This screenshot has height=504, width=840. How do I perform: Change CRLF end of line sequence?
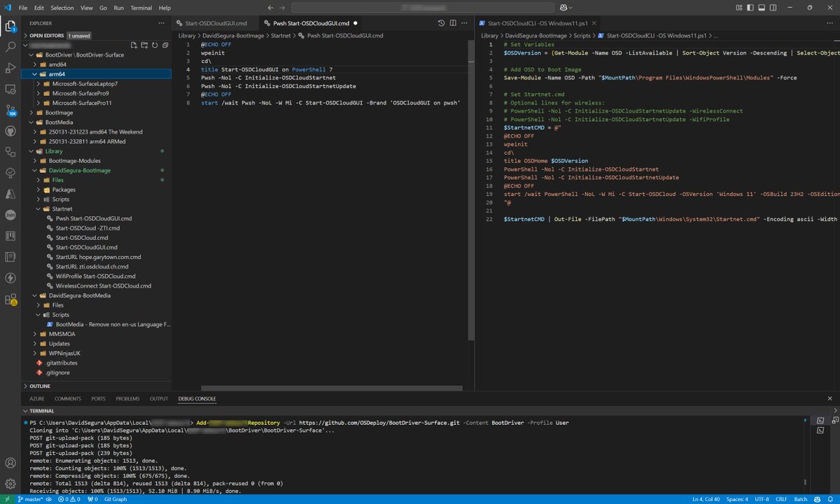(x=782, y=499)
